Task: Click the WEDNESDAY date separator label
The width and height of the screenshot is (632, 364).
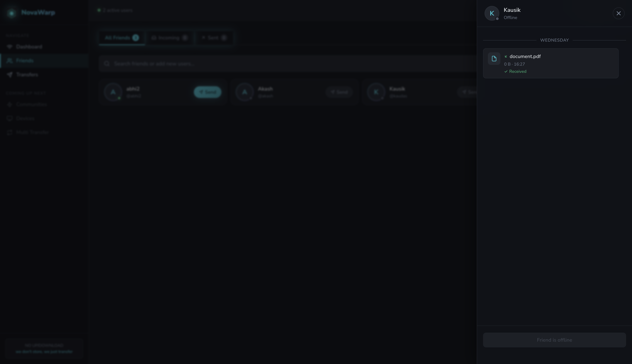Action: (x=554, y=40)
